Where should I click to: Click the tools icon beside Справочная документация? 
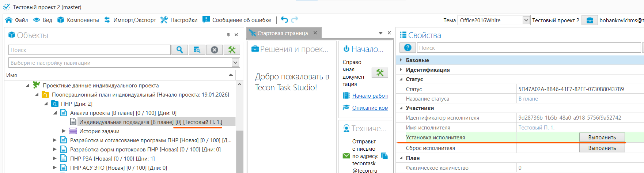click(380, 73)
